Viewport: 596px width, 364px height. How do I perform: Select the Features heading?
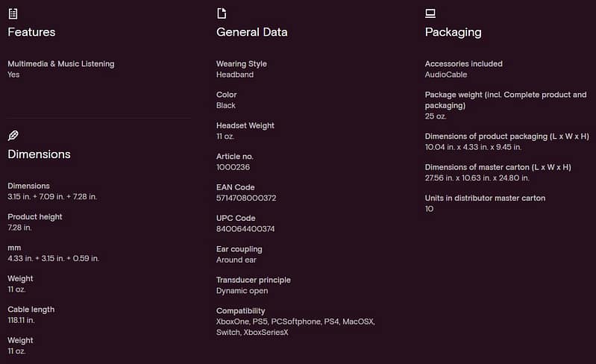pyautogui.click(x=31, y=32)
